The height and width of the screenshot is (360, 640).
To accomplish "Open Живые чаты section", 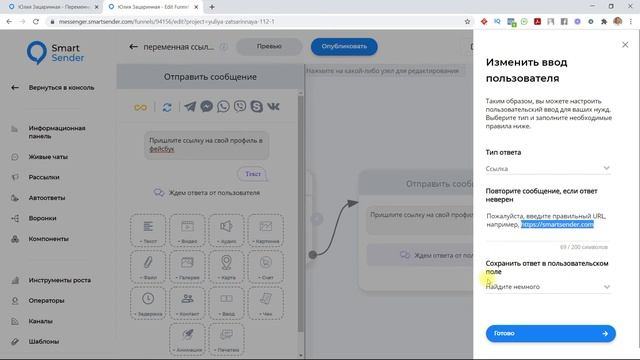I will pos(48,157).
